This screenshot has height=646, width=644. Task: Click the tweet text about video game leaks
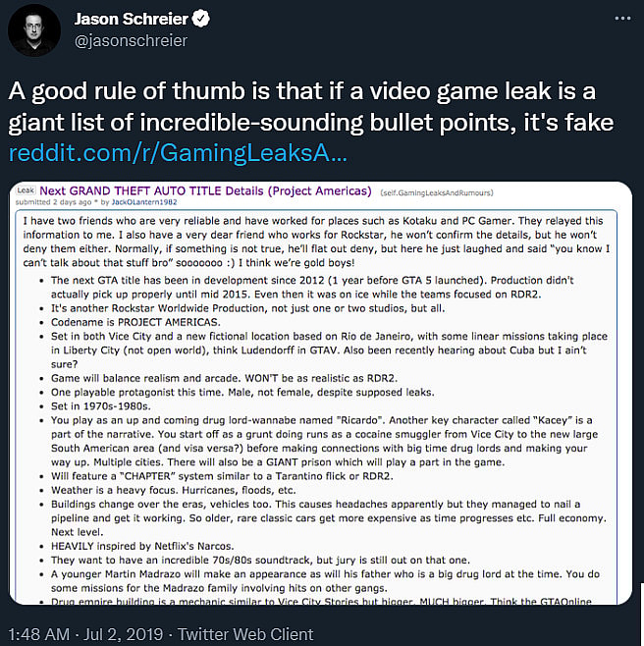[313, 108]
